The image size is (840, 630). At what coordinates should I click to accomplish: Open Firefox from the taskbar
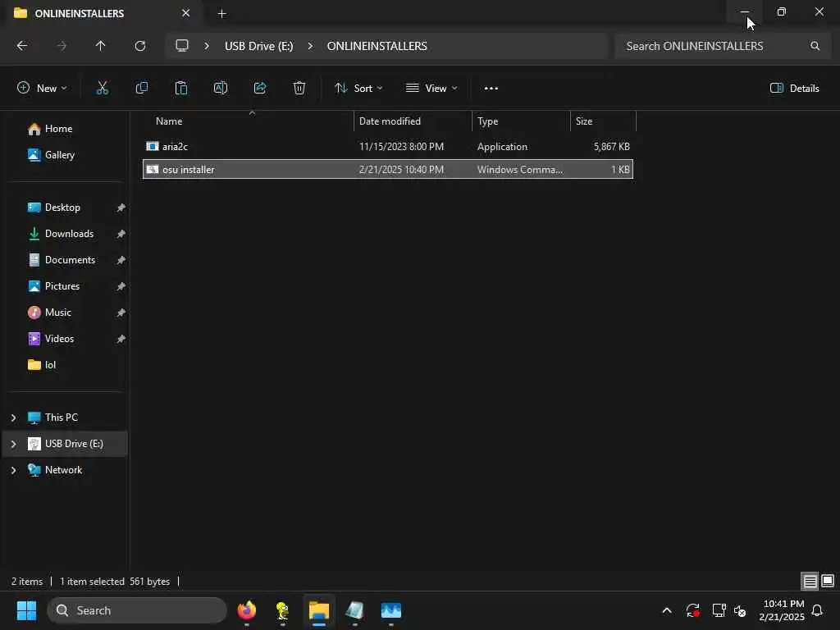[x=246, y=610]
